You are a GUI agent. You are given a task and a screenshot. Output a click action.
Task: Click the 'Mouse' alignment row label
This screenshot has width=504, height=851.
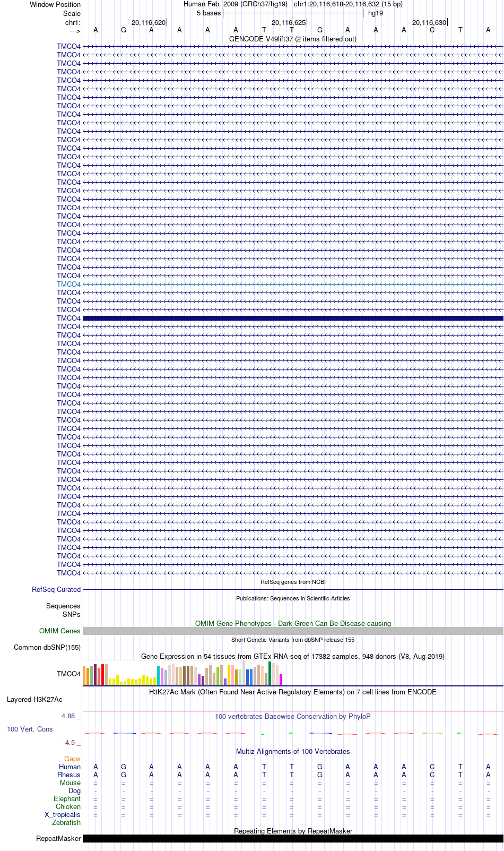point(70,783)
